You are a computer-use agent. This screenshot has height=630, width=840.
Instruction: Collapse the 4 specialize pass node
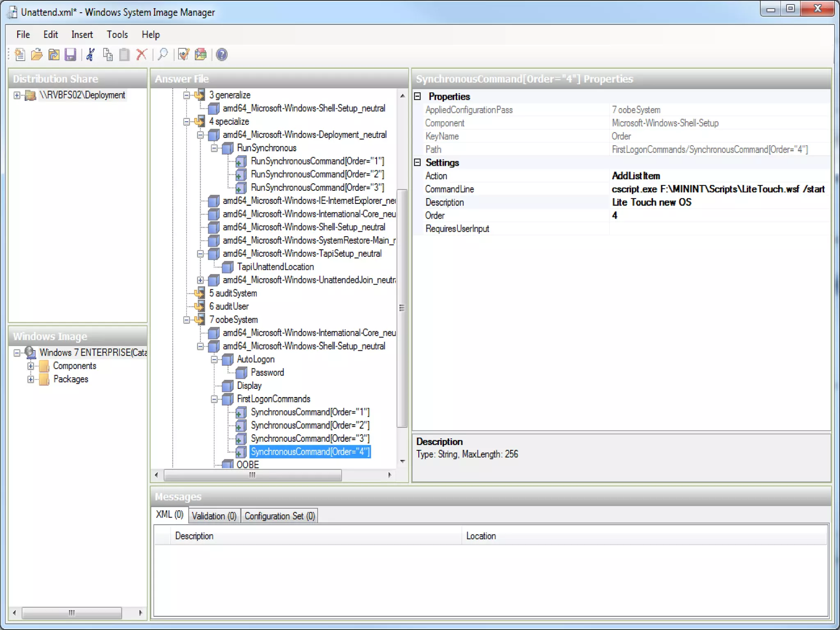click(x=187, y=121)
